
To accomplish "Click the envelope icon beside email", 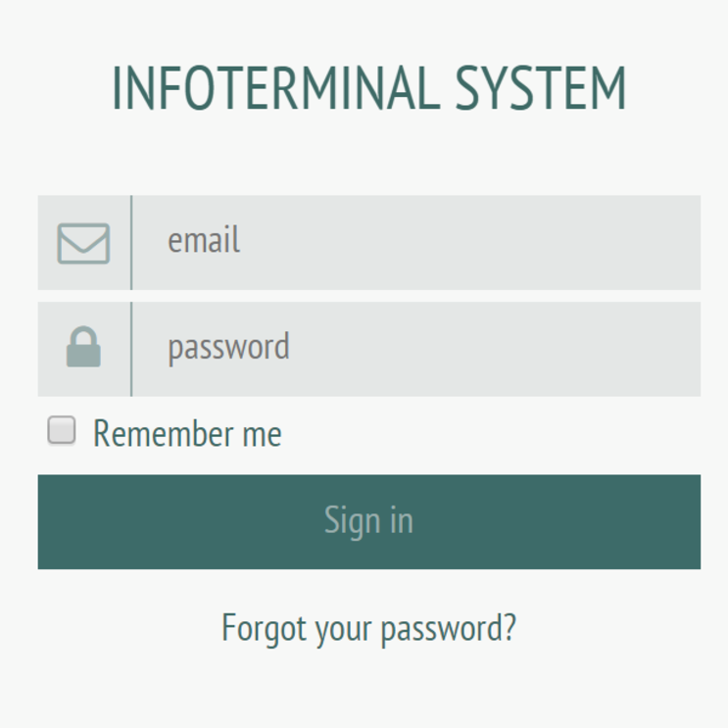I will 83,243.
